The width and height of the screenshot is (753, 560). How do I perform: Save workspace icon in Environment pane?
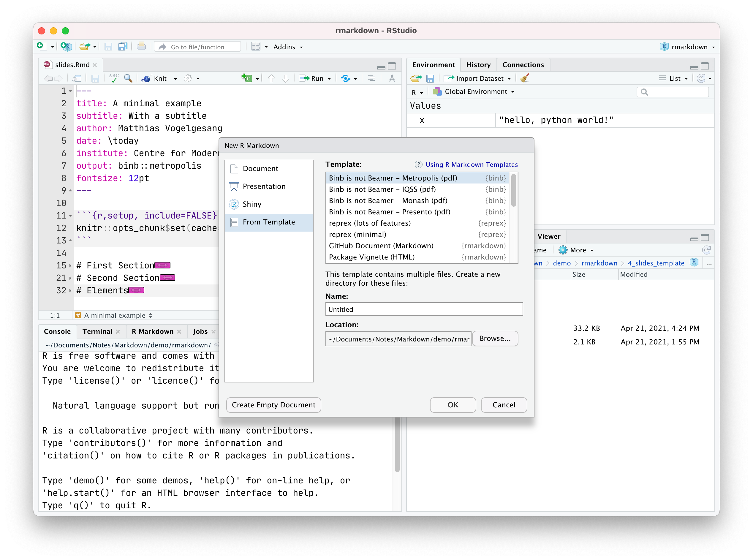tap(430, 79)
